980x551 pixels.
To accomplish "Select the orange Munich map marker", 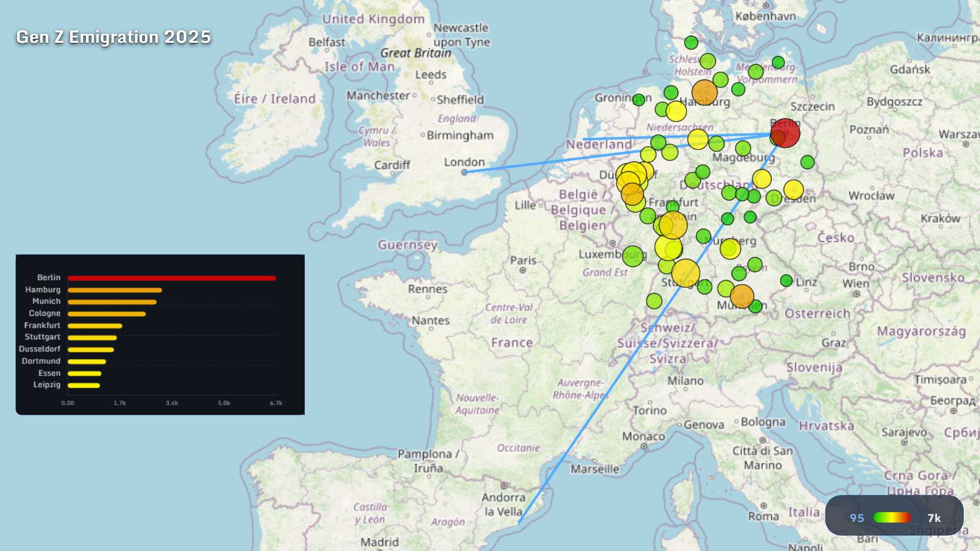I will (741, 296).
